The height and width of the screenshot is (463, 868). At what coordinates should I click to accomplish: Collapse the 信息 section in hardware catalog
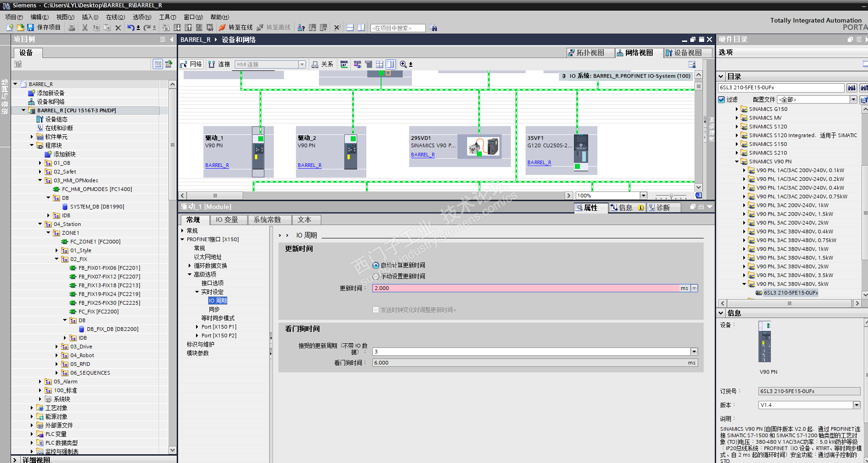(x=721, y=313)
